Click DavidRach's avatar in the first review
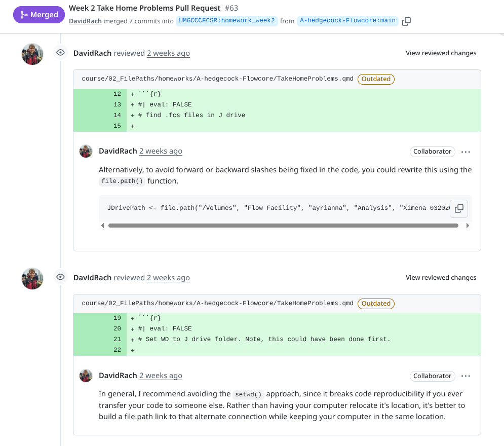The width and height of the screenshot is (504, 446). point(32,54)
